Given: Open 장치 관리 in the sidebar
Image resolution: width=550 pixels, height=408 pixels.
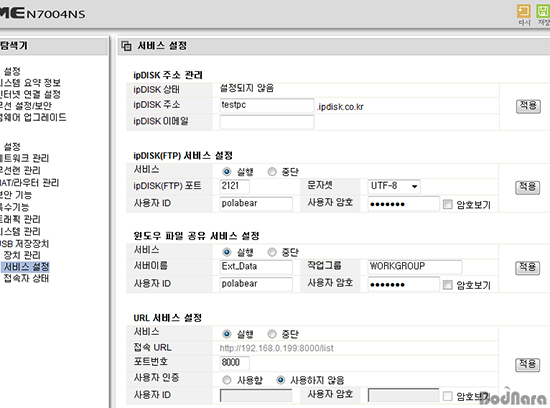Looking at the screenshot, I should click(22, 255).
